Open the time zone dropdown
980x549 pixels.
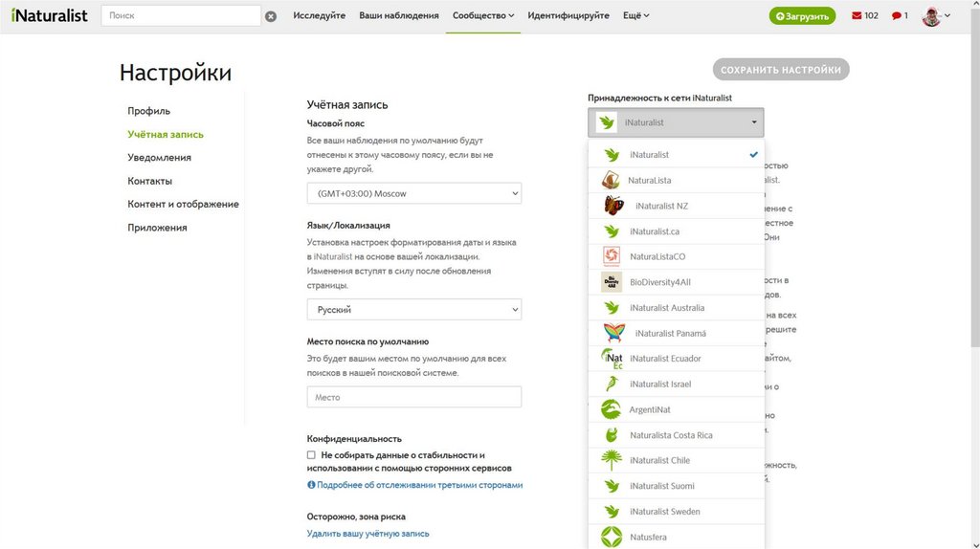point(413,193)
